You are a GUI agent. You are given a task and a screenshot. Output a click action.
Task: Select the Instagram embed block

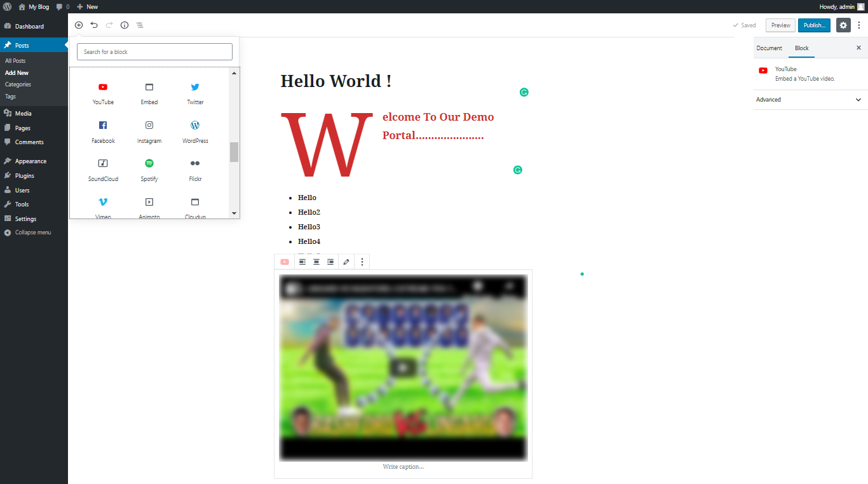[x=149, y=132]
